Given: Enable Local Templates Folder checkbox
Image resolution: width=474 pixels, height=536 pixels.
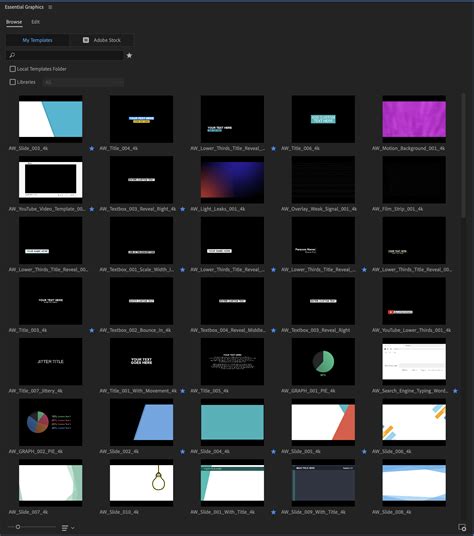Looking at the screenshot, I should [x=13, y=69].
